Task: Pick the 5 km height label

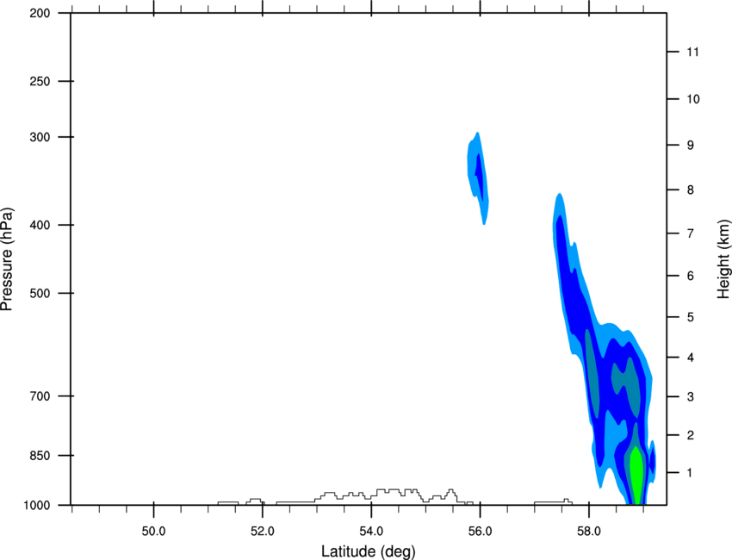Action: pos(690,318)
